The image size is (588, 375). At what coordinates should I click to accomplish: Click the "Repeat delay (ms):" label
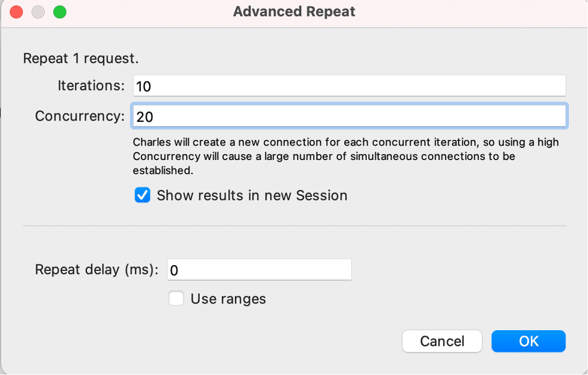(x=97, y=269)
